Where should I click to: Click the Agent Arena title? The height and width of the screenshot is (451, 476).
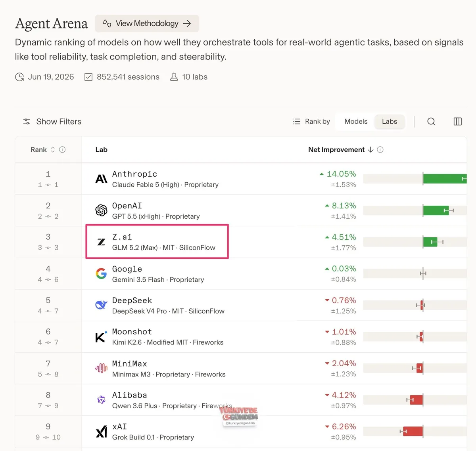(x=52, y=23)
